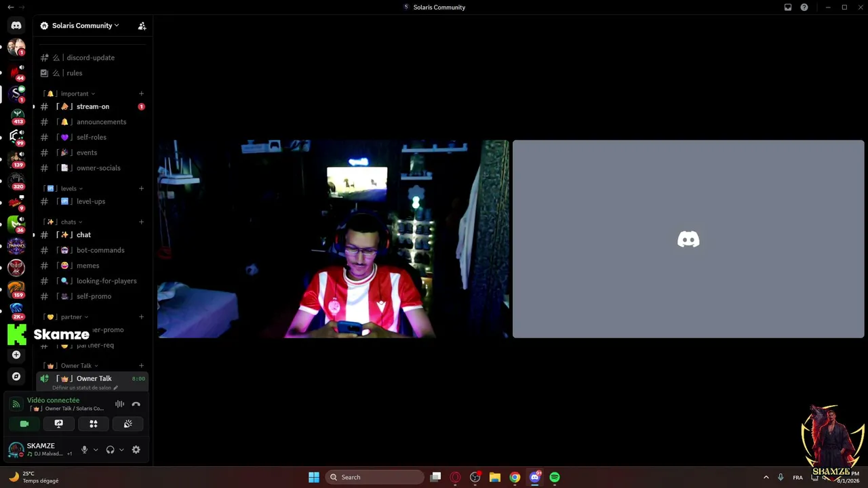868x488 pixels.
Task: Open the soundboard
Action: coord(127,424)
